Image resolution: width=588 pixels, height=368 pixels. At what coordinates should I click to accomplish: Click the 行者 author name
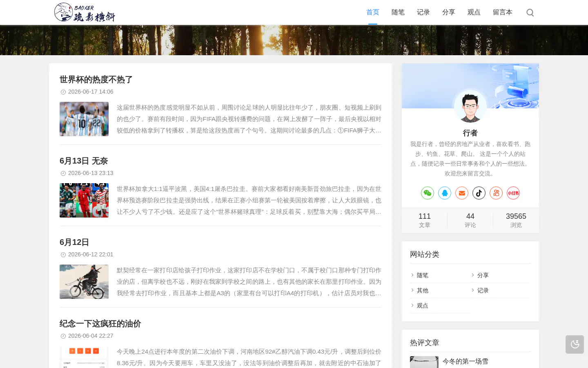(x=470, y=133)
